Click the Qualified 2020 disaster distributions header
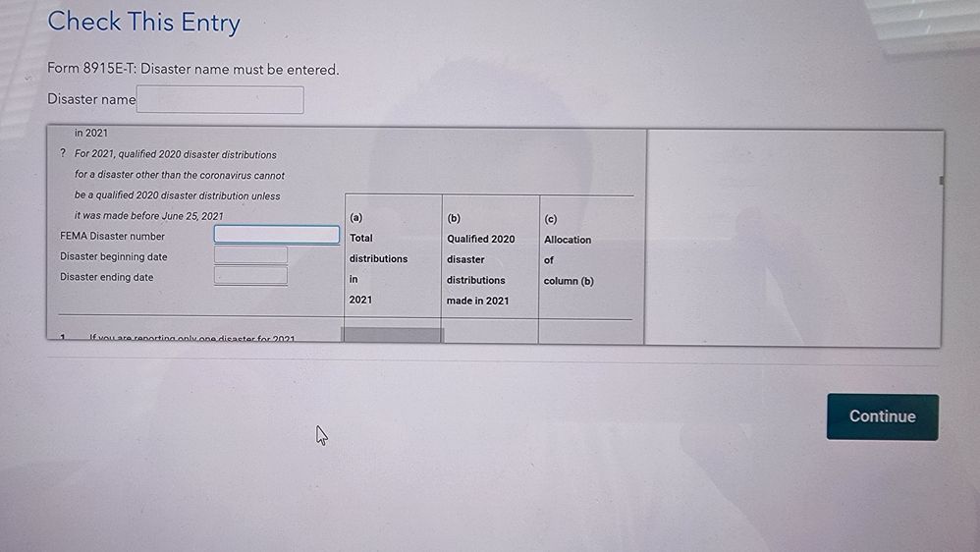This screenshot has width=980, height=552. coord(479,259)
